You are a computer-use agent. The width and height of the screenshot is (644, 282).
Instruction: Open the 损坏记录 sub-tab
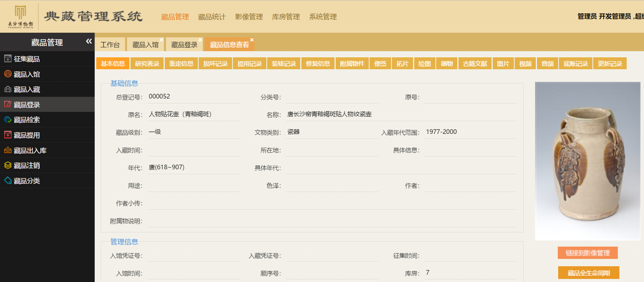pos(215,63)
